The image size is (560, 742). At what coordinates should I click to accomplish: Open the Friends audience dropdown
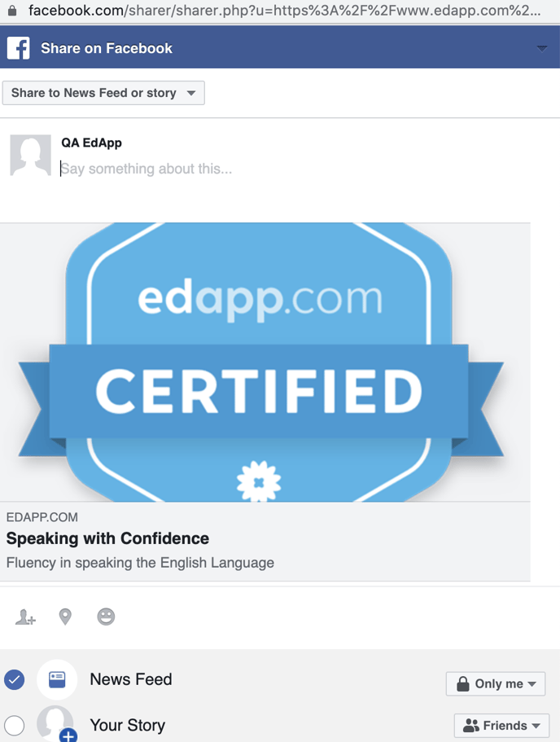[501, 725]
